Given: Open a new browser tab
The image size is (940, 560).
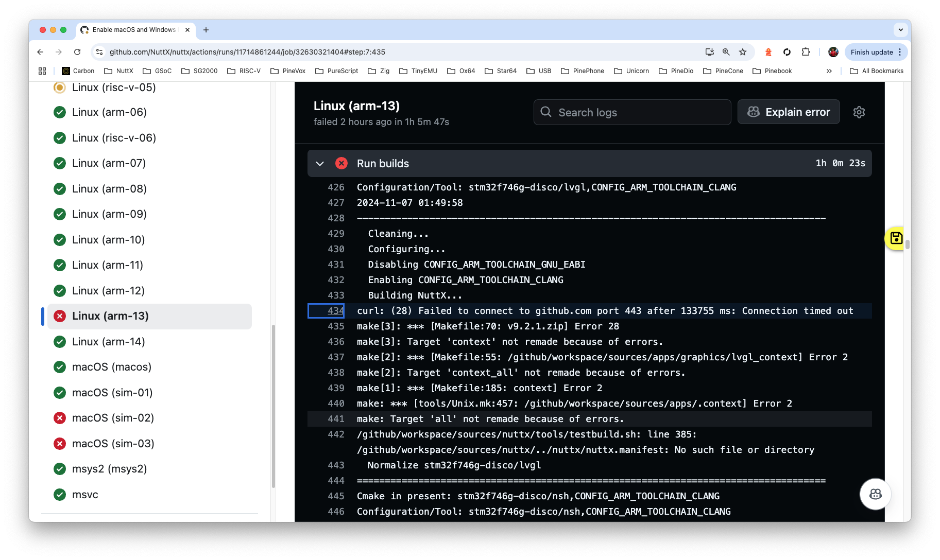Looking at the screenshot, I should [206, 30].
